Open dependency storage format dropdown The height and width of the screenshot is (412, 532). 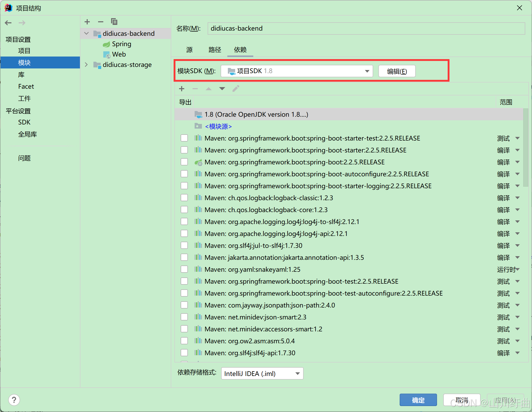tap(262, 373)
